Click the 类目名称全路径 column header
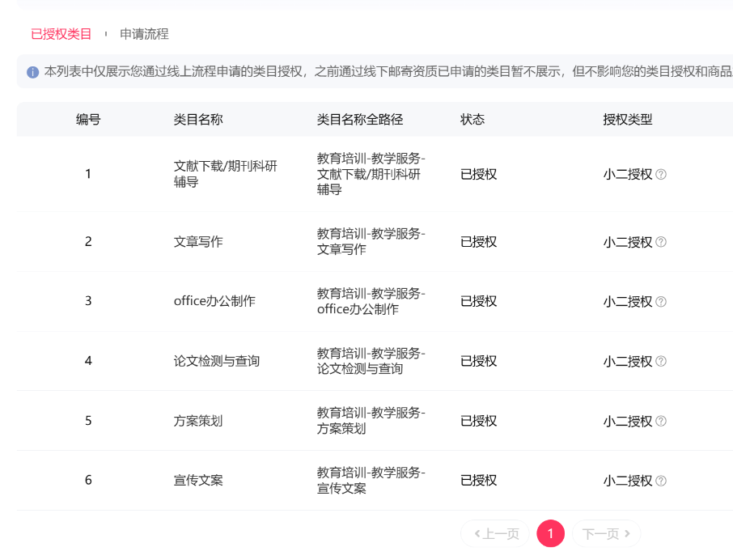The width and height of the screenshot is (733, 560). [360, 120]
